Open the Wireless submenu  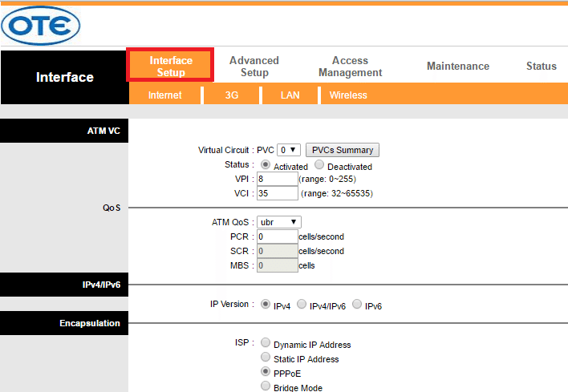[x=348, y=95]
